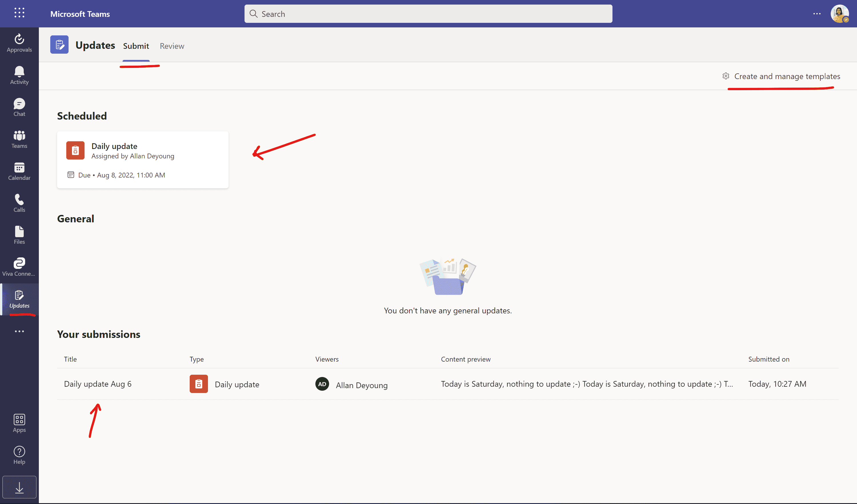Open the Activity feed
The image size is (857, 504).
click(19, 75)
